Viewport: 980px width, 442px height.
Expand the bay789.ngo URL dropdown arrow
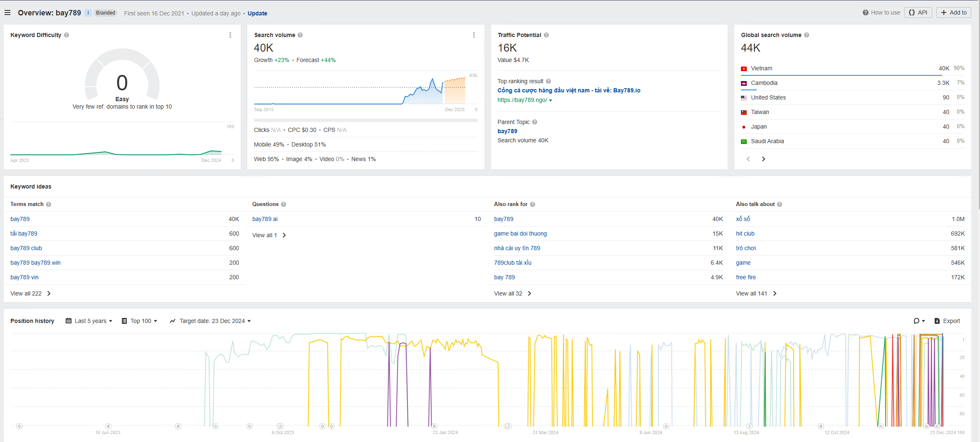tap(550, 100)
